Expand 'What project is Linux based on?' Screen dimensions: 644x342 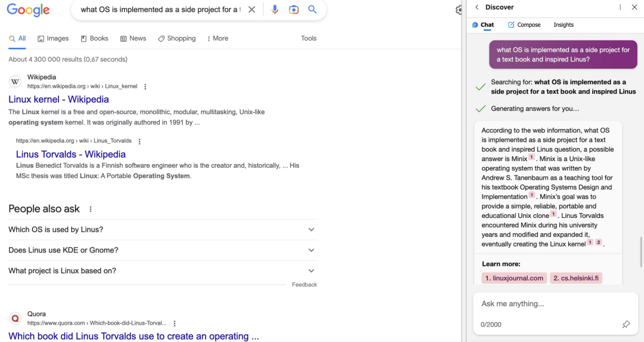coord(163,270)
